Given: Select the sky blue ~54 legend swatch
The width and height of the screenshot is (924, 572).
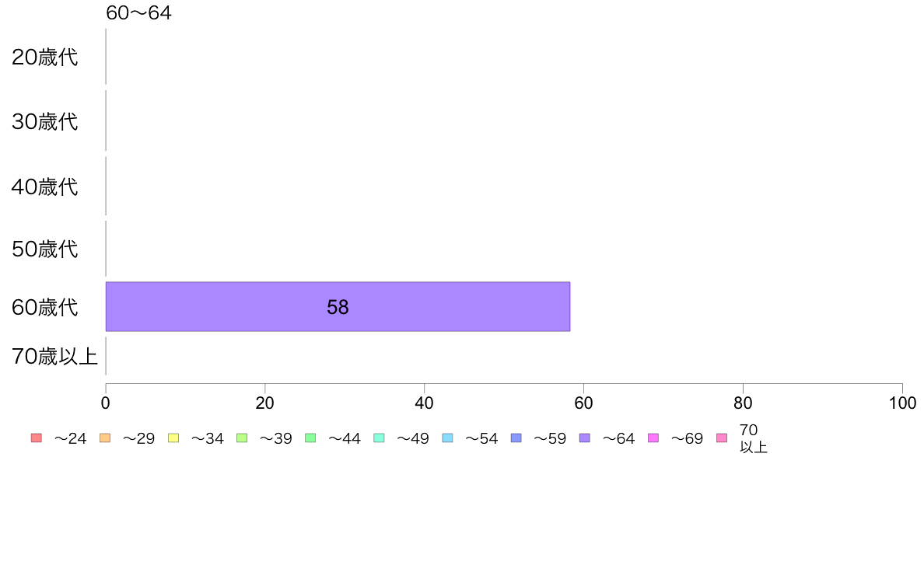Looking at the screenshot, I should coord(447,438).
